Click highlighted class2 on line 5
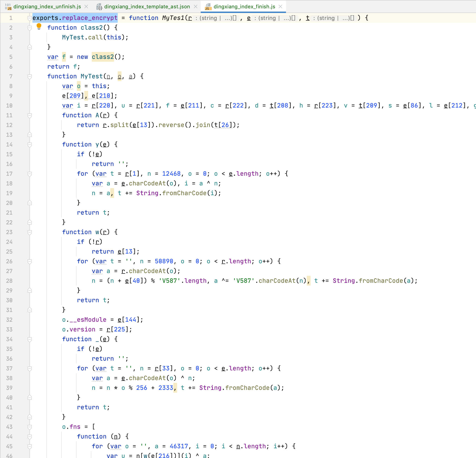Viewport: 476px width, 458px height. (103, 57)
